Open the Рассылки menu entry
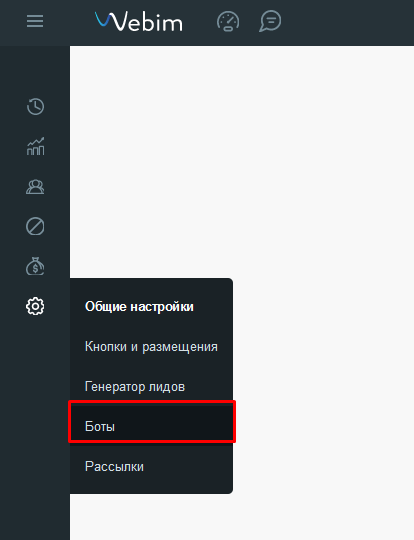Screen dimensions: 414x540 [x=114, y=466]
